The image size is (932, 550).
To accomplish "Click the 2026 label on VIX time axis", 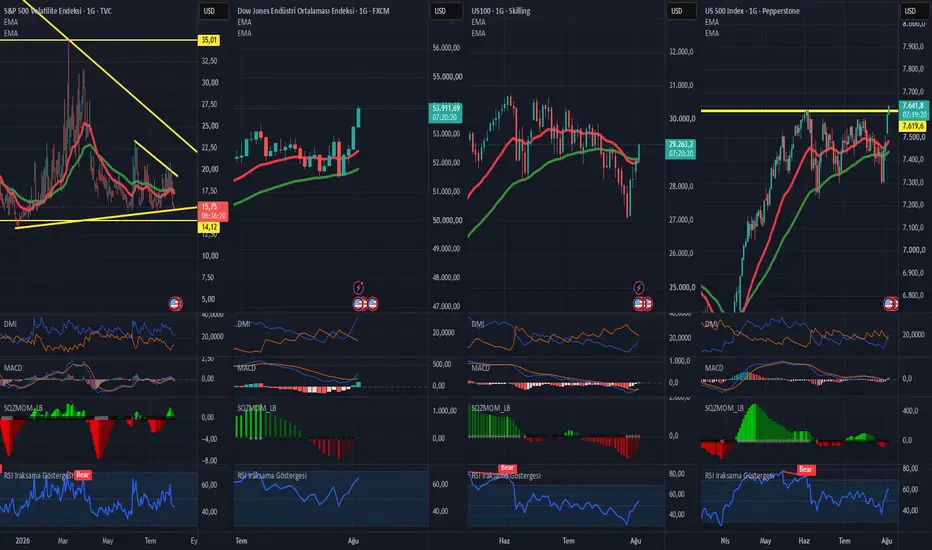I will [x=23, y=540].
